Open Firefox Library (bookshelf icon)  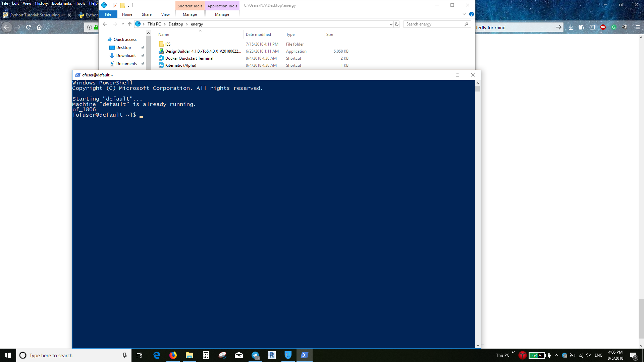[x=581, y=27]
